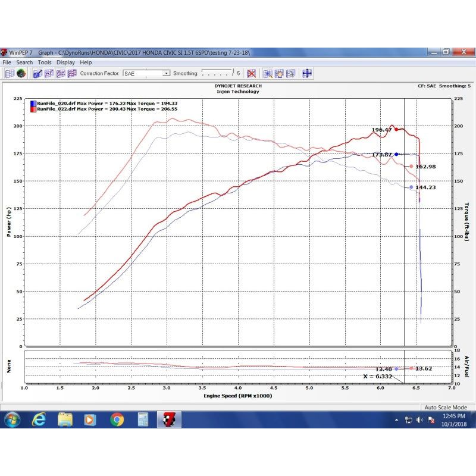
Task: Click the Search menu entry
Action: [x=24, y=62]
